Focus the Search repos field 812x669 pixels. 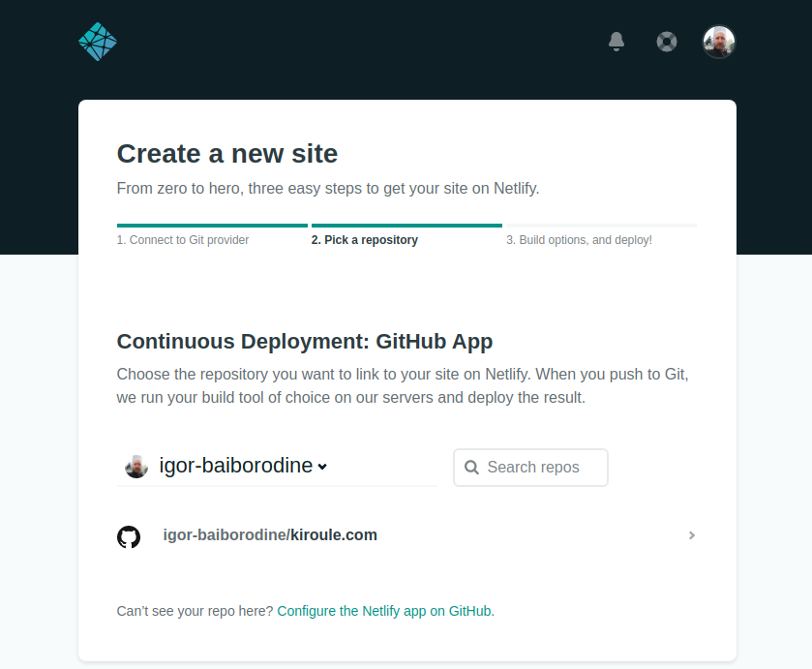point(530,468)
